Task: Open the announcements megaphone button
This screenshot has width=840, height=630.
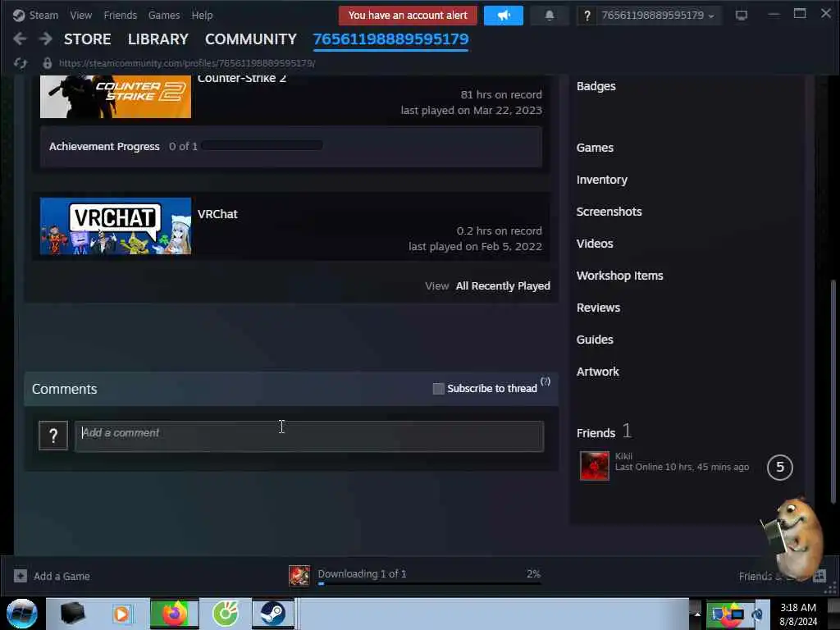Action: [x=503, y=16]
